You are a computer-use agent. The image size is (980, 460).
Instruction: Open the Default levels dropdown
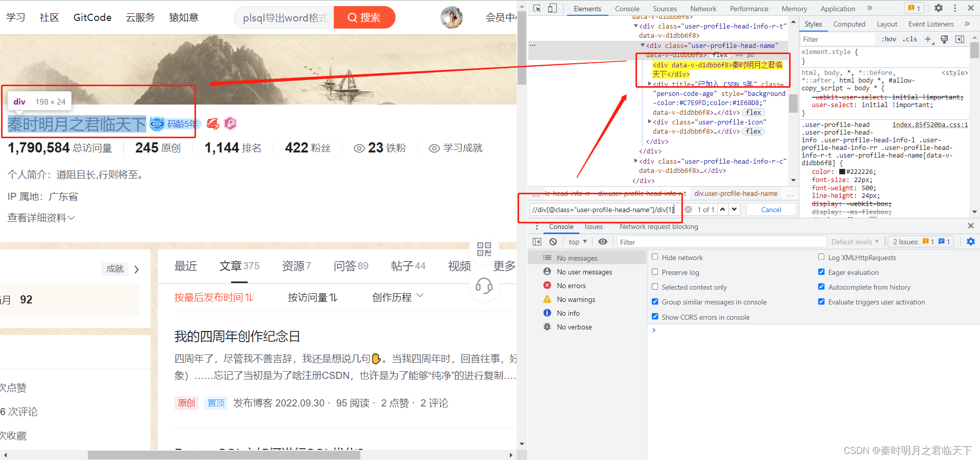(855, 242)
